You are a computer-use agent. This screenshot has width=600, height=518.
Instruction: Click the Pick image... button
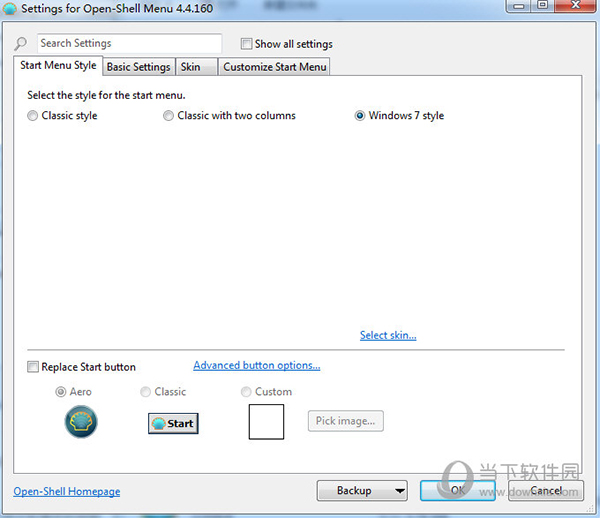pyautogui.click(x=346, y=421)
